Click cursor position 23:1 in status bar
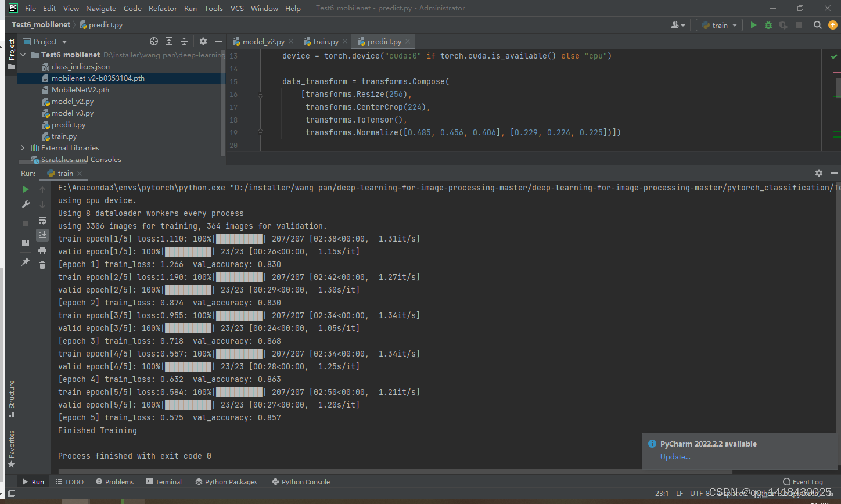 click(x=662, y=494)
